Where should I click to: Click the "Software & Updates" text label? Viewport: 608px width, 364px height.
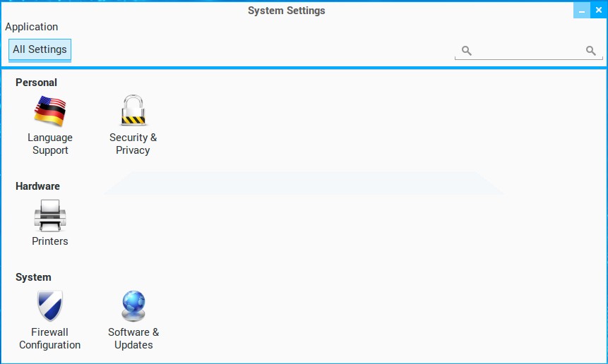(x=133, y=339)
